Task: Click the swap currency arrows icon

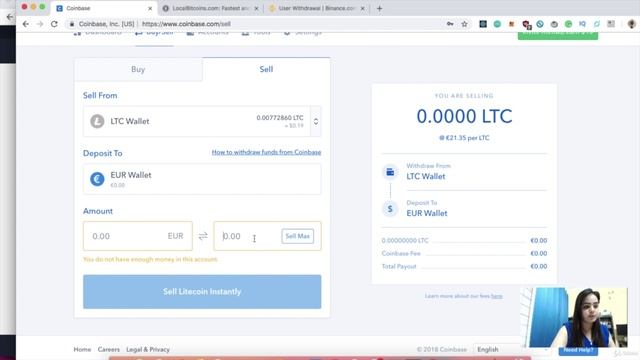Action: pos(203,236)
